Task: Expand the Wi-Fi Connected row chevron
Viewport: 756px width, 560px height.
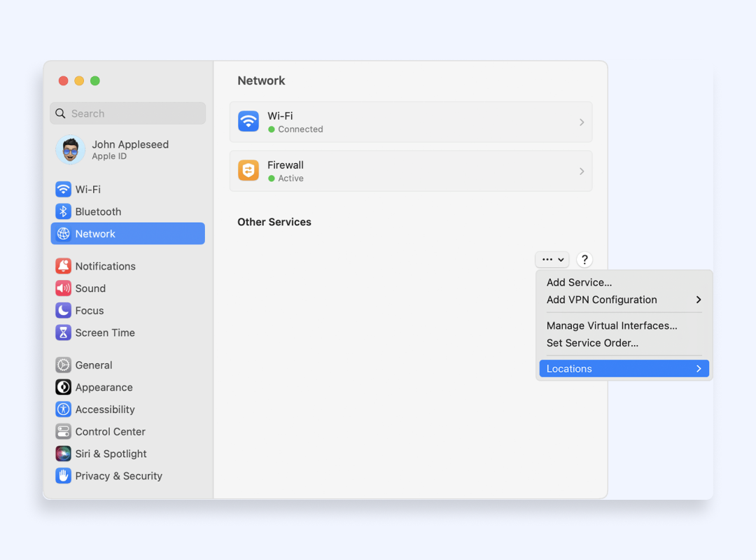Action: [582, 122]
